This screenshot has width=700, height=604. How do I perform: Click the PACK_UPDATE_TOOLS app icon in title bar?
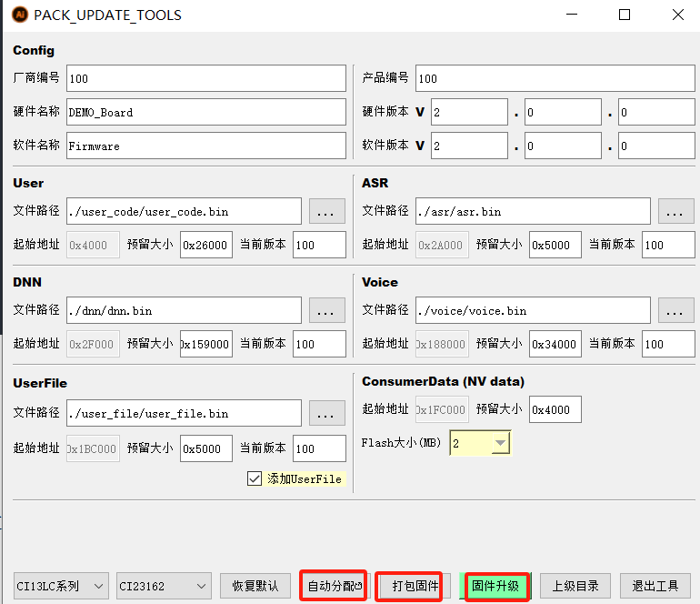tap(19, 15)
